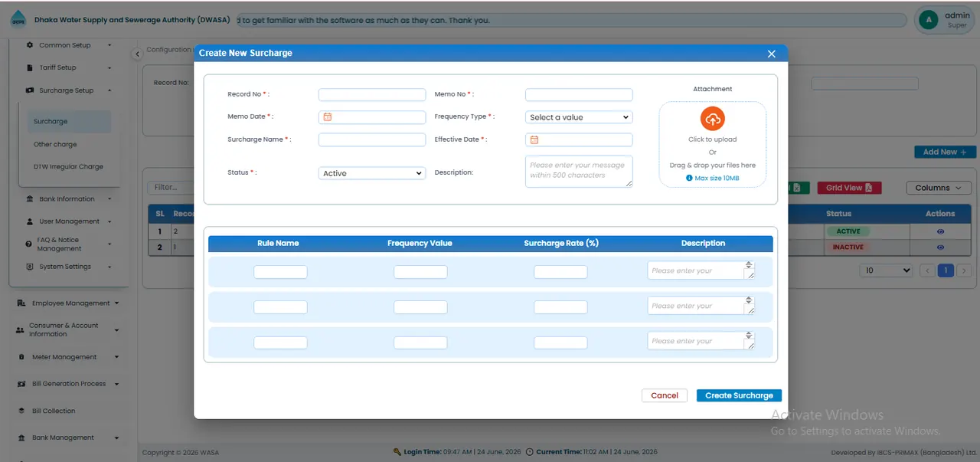Open the Columns dropdown

[939, 188]
